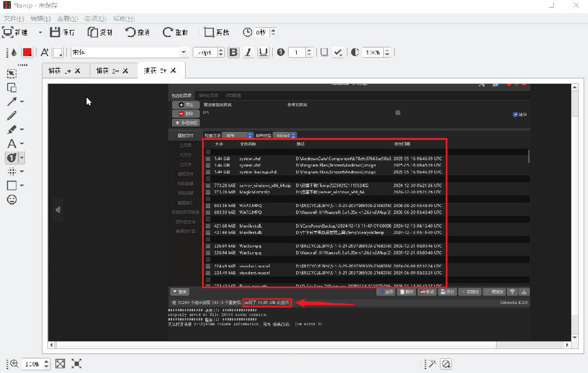The image size is (588, 373).
Task: Open the 文件(F) menu
Action: click(14, 19)
